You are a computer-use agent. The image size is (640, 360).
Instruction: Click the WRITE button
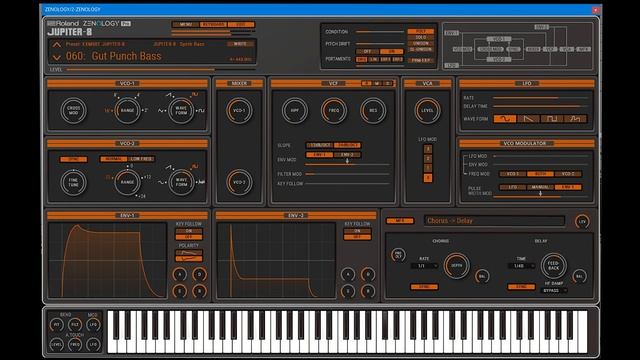coord(240,44)
